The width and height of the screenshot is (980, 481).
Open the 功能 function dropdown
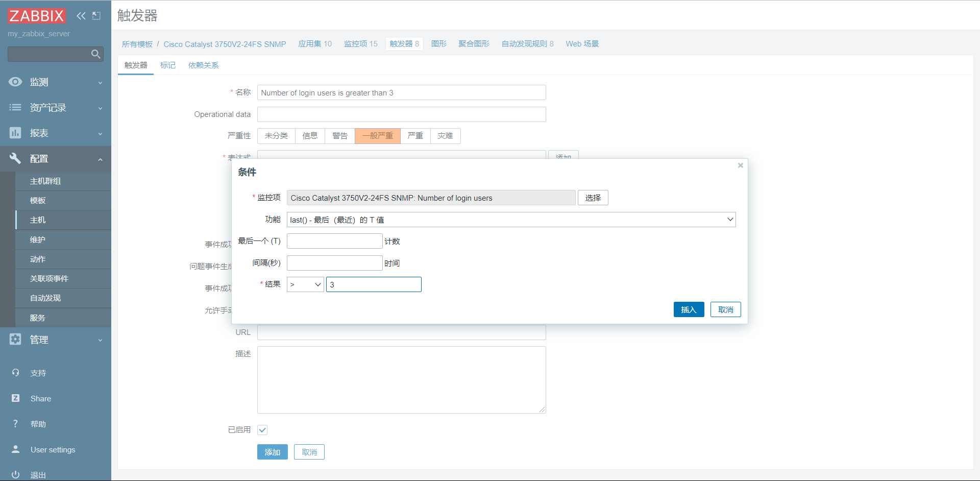[511, 220]
